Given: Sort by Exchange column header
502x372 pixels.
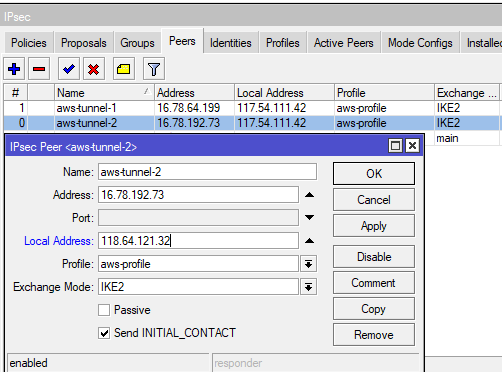Looking at the screenshot, I should click(x=467, y=93).
